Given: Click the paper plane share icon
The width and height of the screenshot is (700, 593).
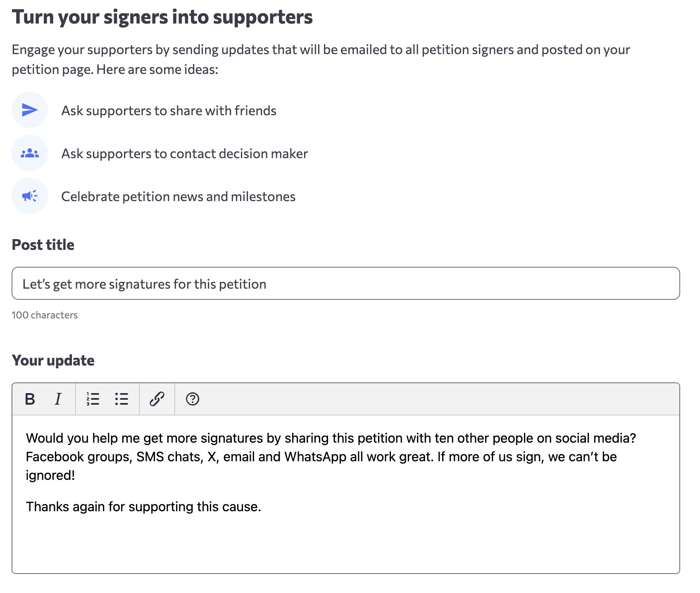Looking at the screenshot, I should pos(30,110).
